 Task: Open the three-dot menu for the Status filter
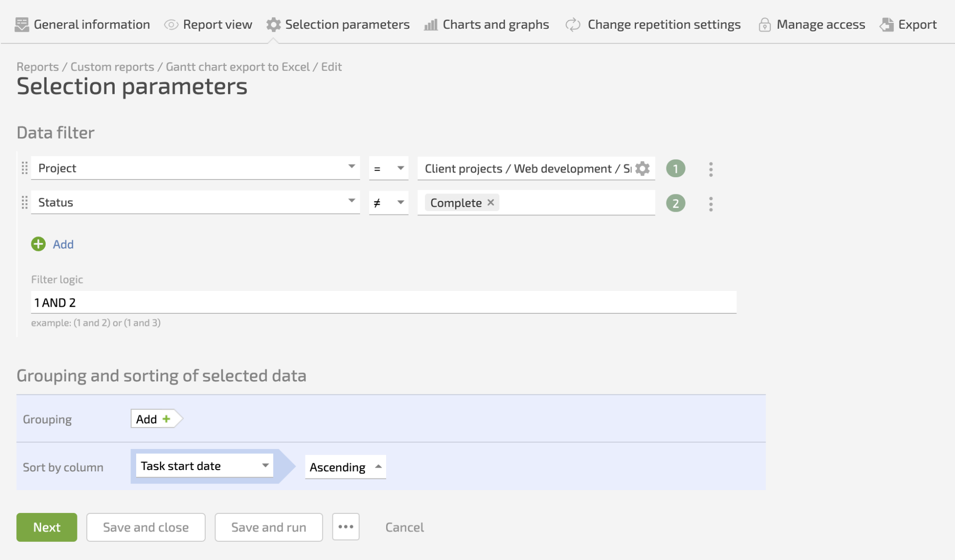click(711, 203)
